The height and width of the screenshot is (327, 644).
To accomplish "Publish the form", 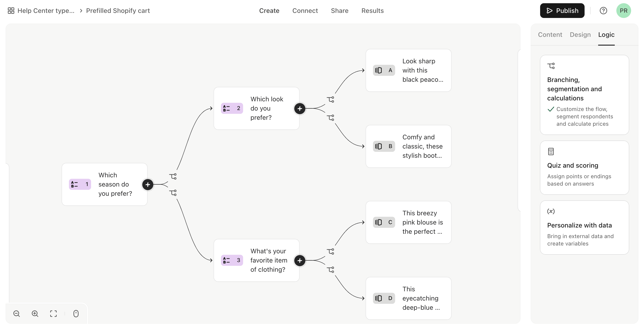I will [x=562, y=11].
